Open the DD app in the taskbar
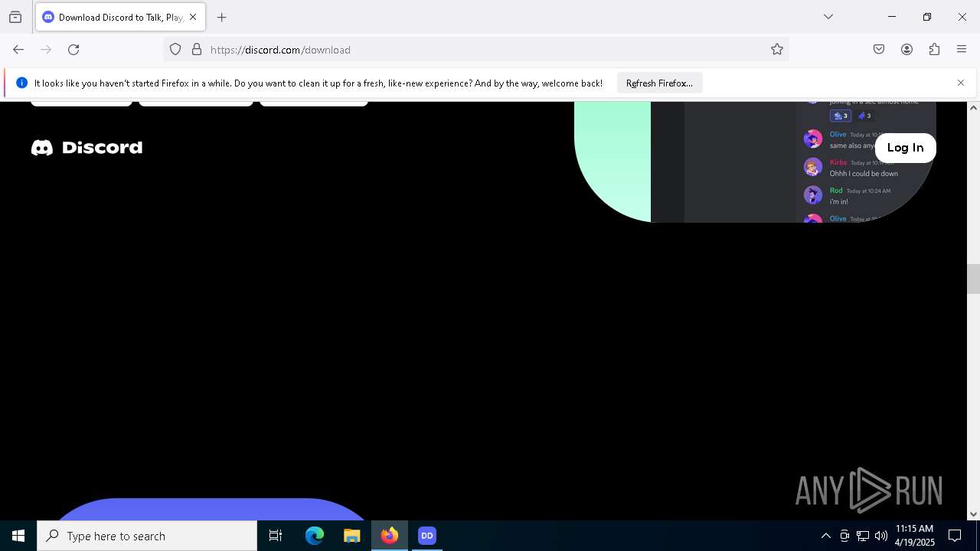This screenshot has width=980, height=551. [427, 536]
